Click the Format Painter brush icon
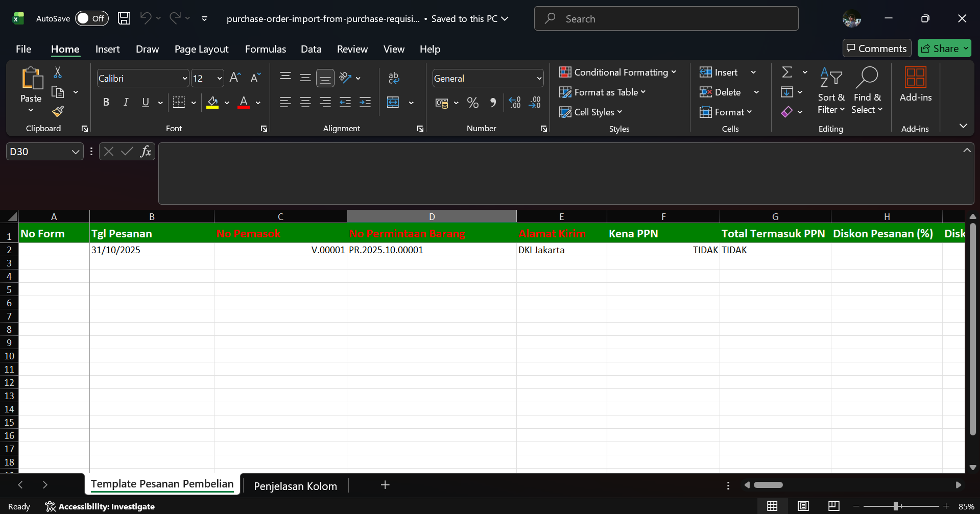980x514 pixels. [58, 111]
